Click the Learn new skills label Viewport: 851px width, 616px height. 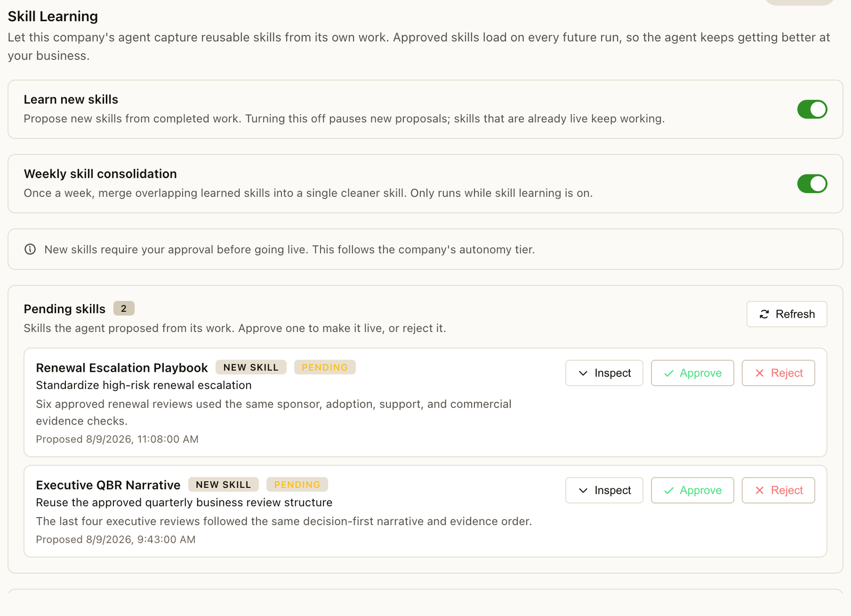(x=71, y=99)
